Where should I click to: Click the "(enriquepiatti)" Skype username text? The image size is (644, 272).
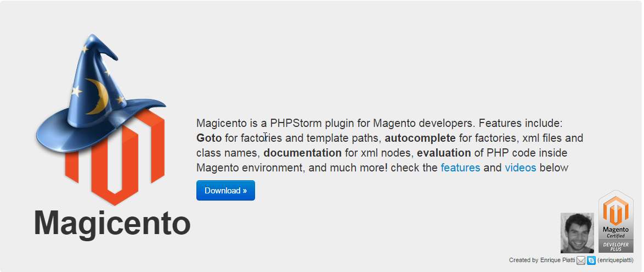coord(616,260)
